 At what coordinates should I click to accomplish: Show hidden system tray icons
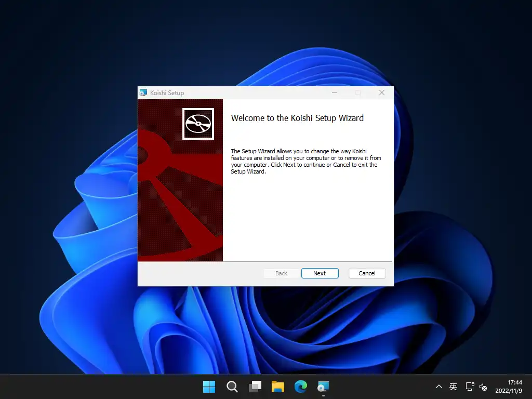(x=438, y=387)
